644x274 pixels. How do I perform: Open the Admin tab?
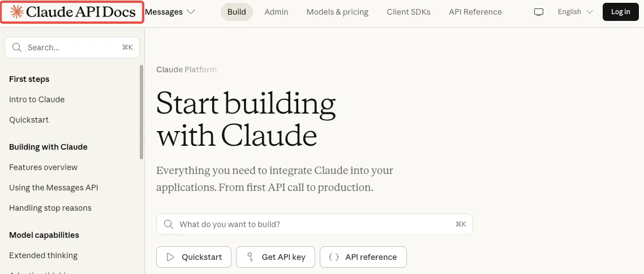coord(276,12)
